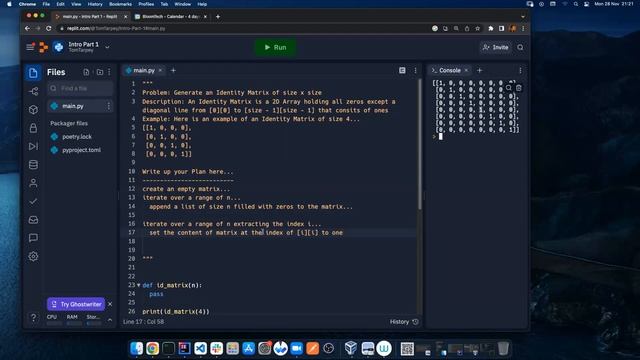Open the History view
The image size is (640, 360).
[404, 322]
